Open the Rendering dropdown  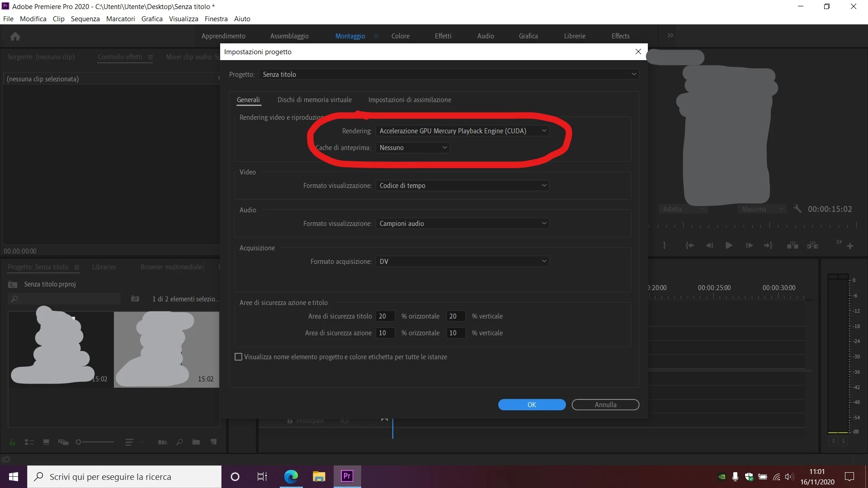462,131
